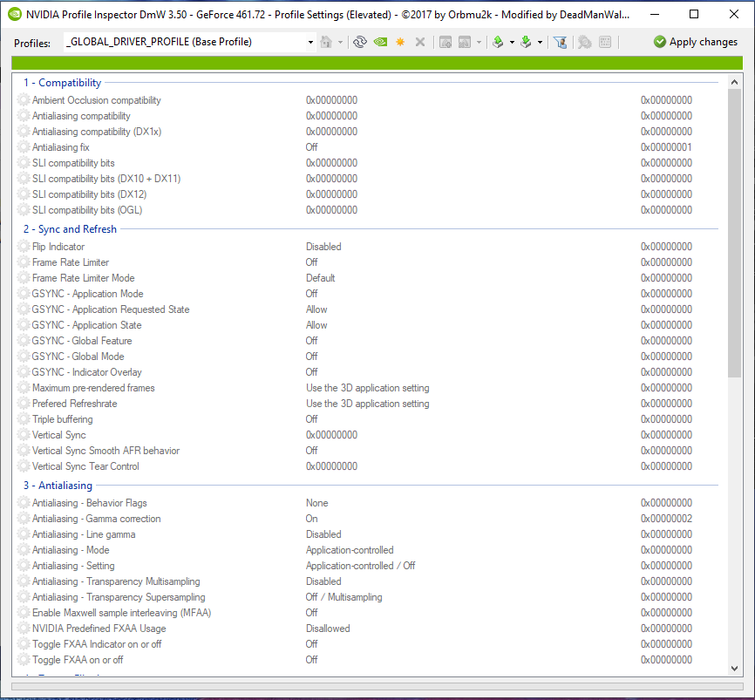Image resolution: width=755 pixels, height=700 pixels.
Task: Click 'Default' value of Frame Rate Limiter Mode
Action: [320, 278]
